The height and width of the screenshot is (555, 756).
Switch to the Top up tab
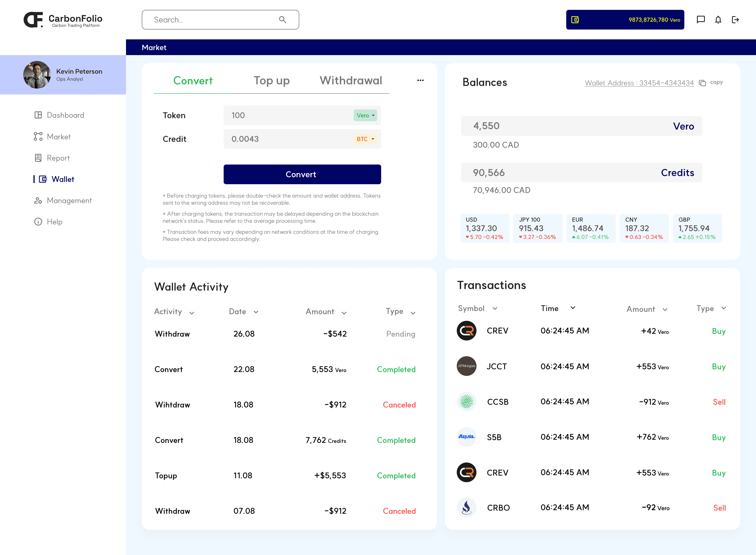click(x=271, y=81)
